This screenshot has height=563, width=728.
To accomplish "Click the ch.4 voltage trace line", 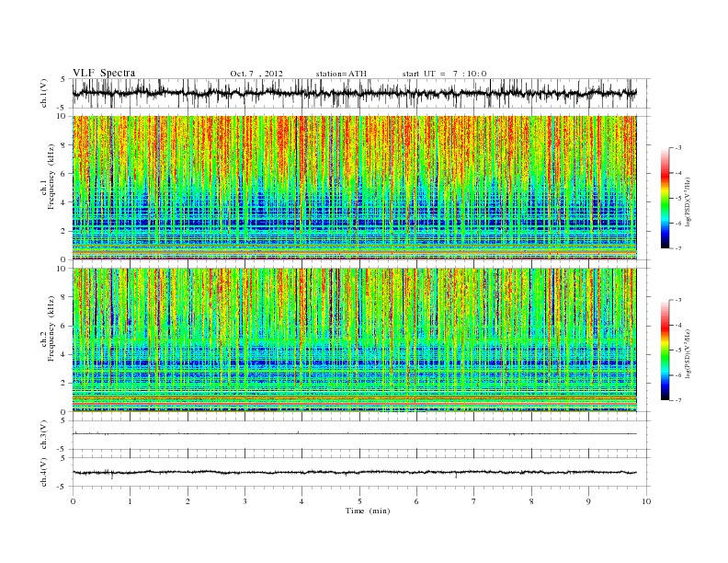I will click(x=355, y=473).
